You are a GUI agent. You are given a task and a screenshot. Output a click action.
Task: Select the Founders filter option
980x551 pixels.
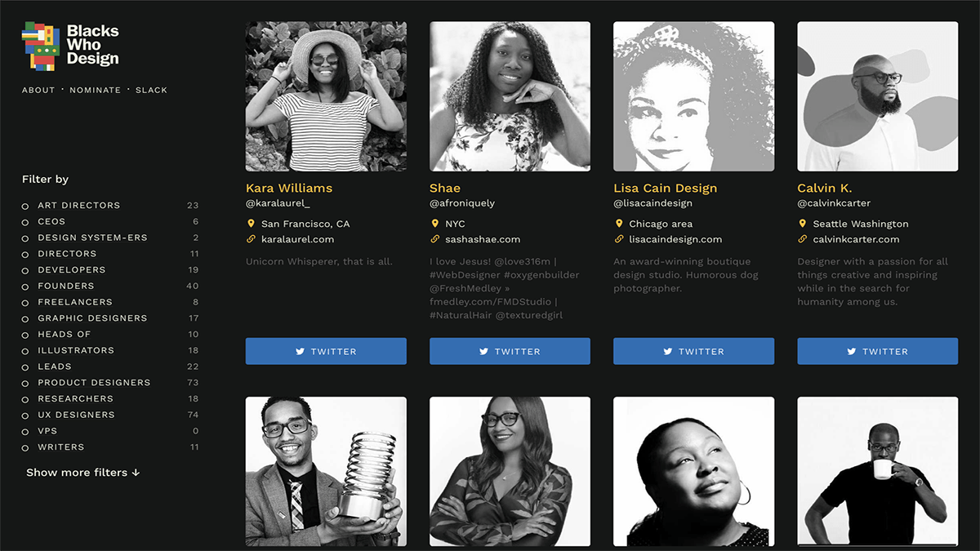pos(25,287)
